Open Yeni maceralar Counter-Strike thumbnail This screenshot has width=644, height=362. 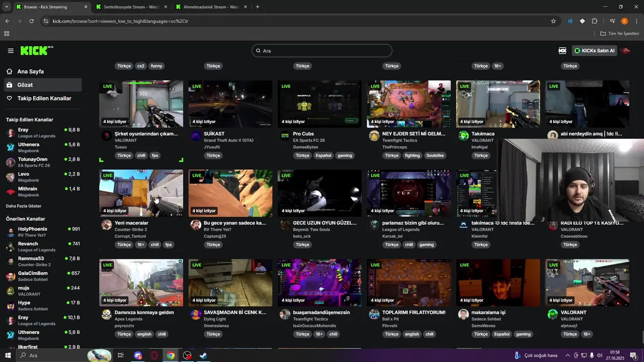point(141,193)
